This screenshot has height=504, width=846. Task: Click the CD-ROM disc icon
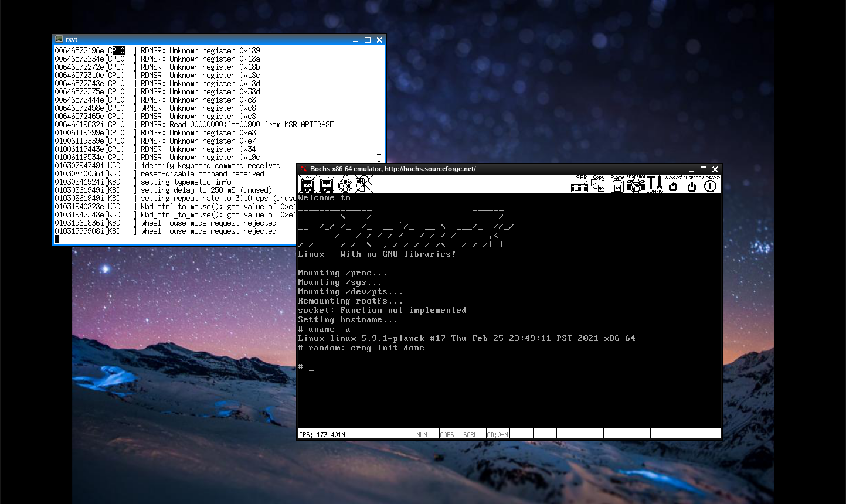pos(345,185)
